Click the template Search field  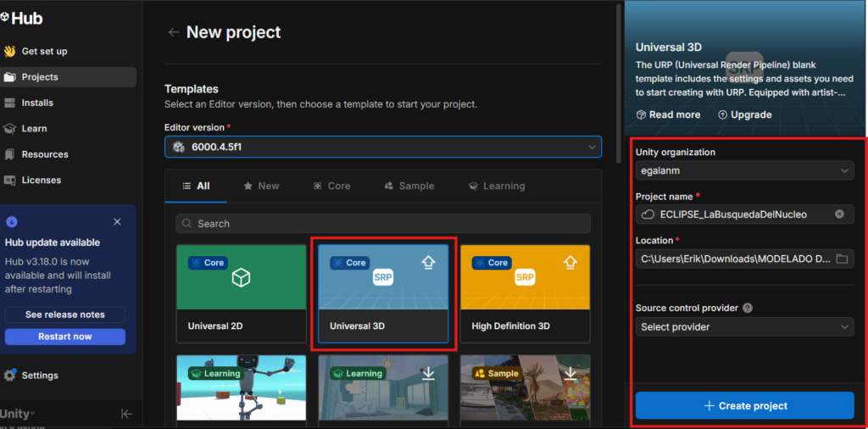point(383,224)
